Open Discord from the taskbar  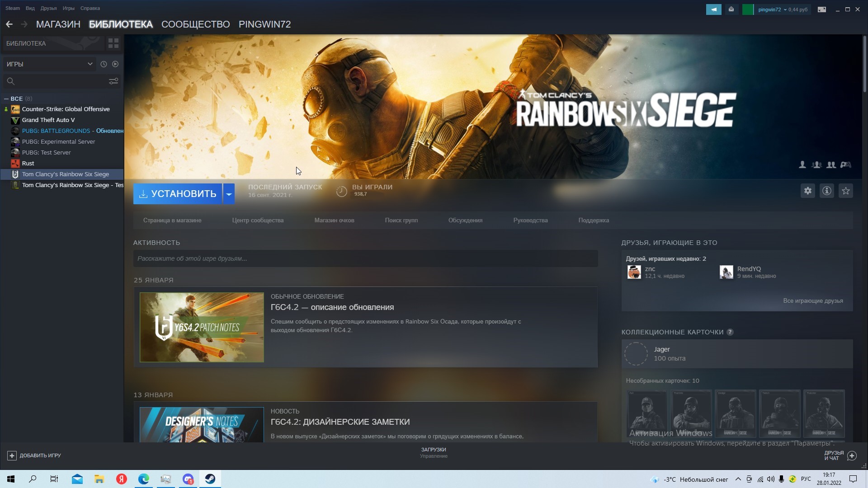tap(188, 479)
